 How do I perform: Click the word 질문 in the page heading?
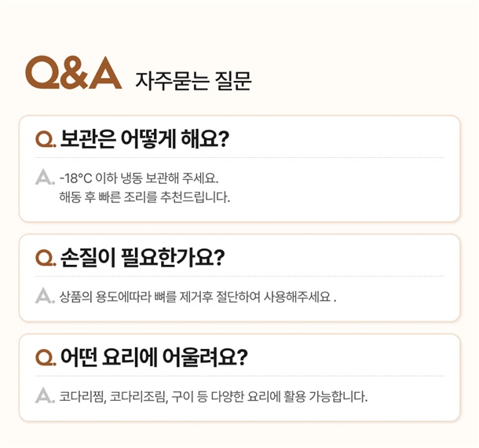(x=233, y=81)
